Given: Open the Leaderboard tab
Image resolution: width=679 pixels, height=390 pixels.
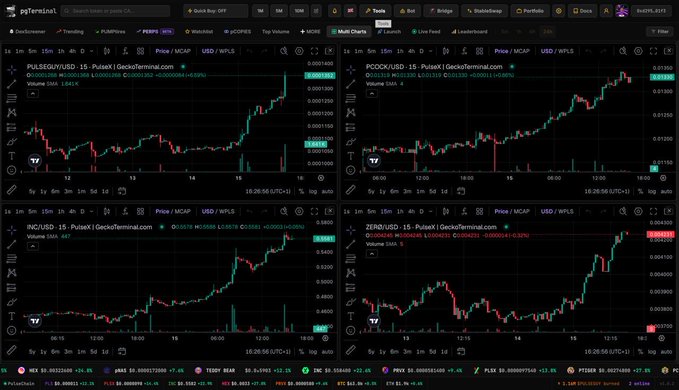Looking at the screenshot, I should (469, 32).
